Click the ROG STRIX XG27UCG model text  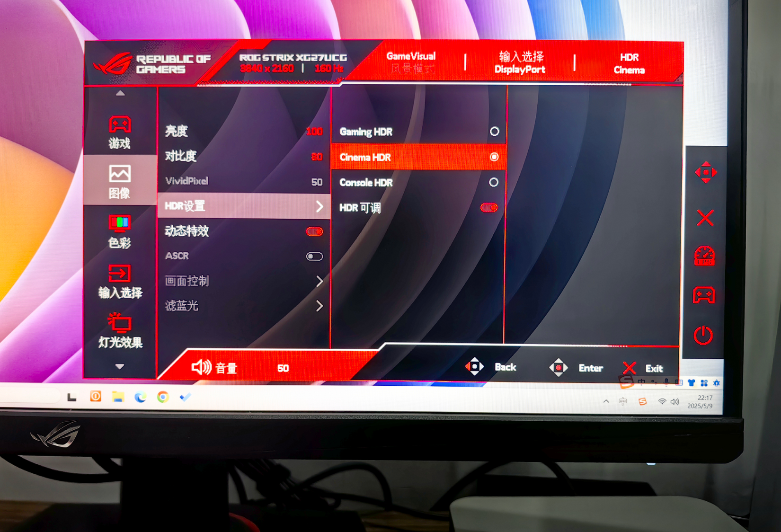pos(293,58)
